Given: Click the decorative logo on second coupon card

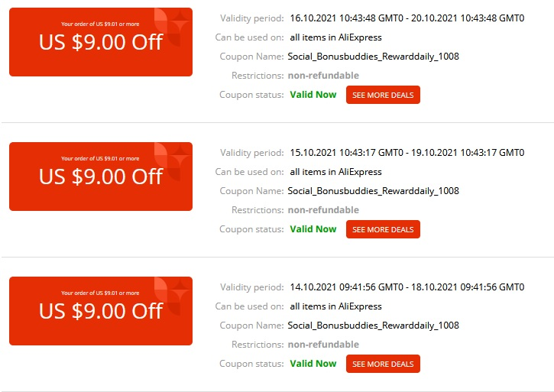Looking at the screenshot, I should pyautogui.click(x=173, y=162).
